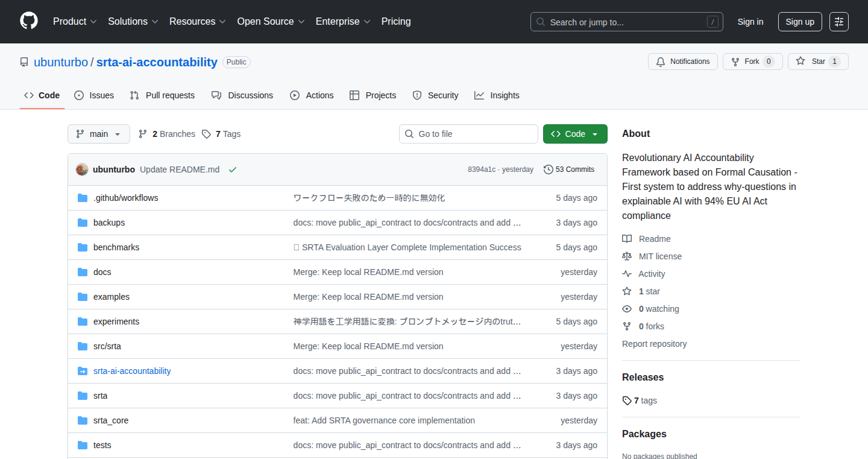
Task: Expand the Enterprise menu
Action: pyautogui.click(x=344, y=22)
